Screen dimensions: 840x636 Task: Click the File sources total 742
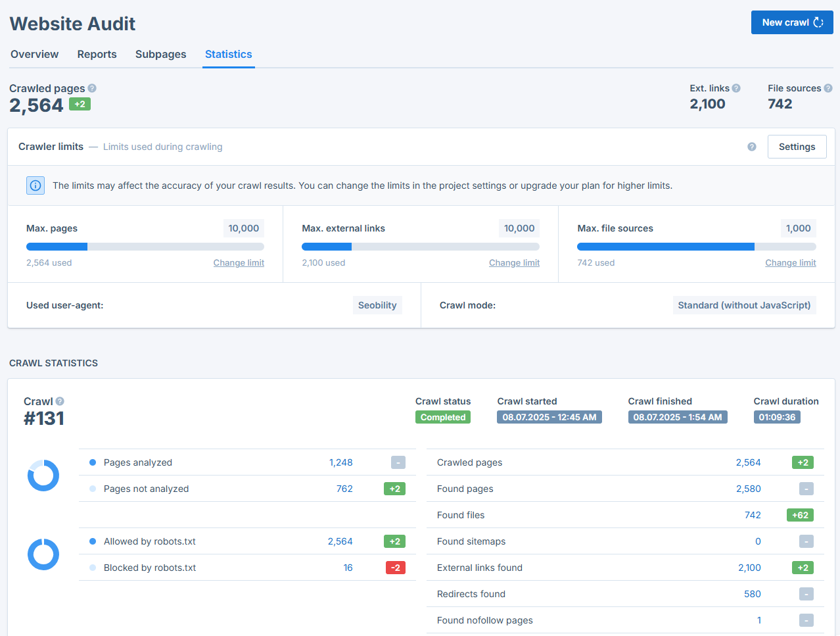(x=780, y=104)
